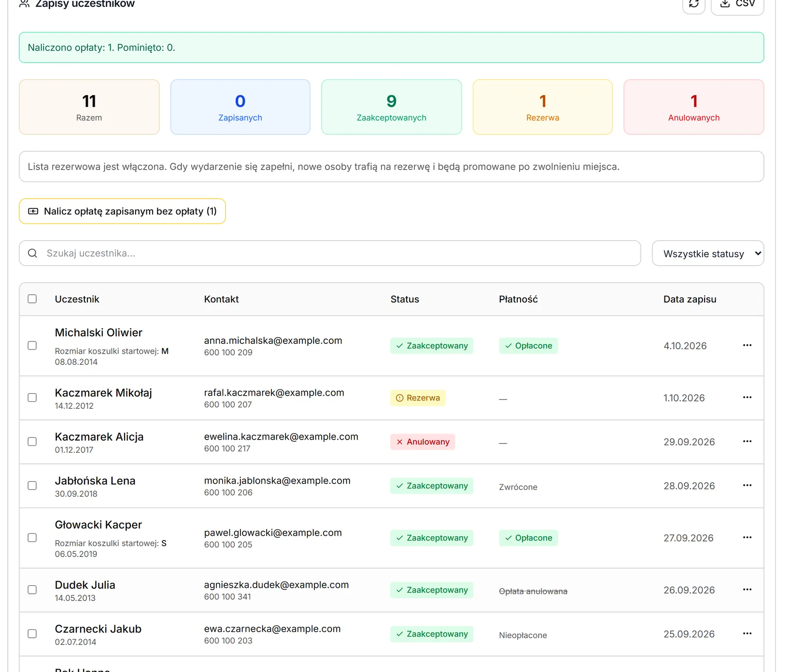
Task: Click the Anulowanych summary card
Action: [694, 107]
